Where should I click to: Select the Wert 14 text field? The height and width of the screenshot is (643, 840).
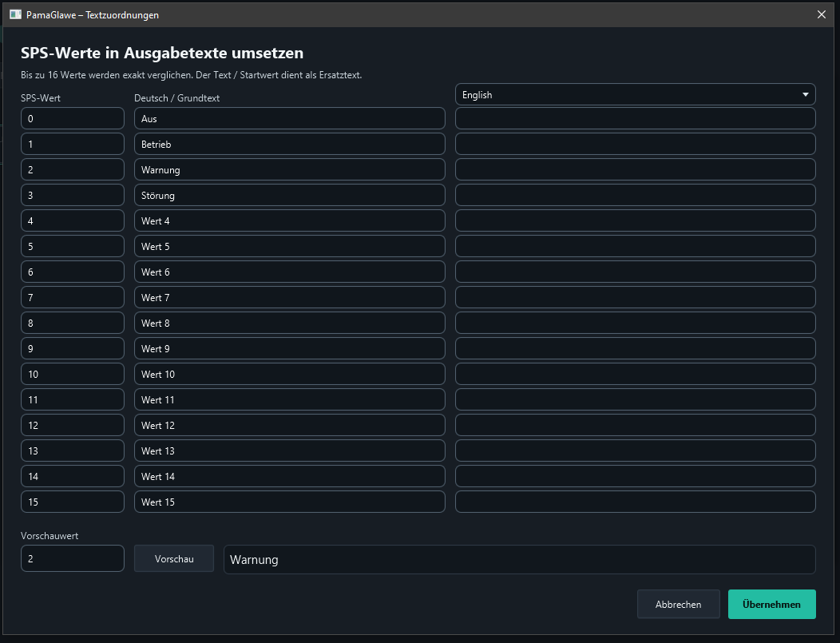point(289,476)
